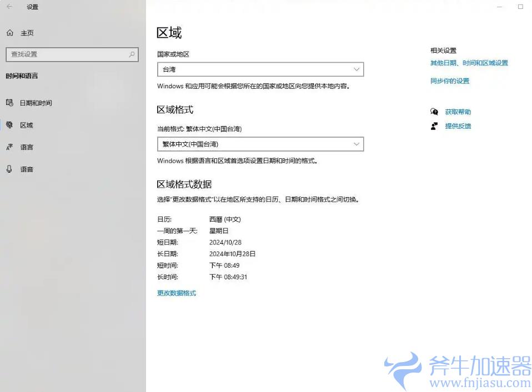532x392 pixels.
Task: Open the 国家或地区 dropdown showing 台湾
Action: [260, 69]
